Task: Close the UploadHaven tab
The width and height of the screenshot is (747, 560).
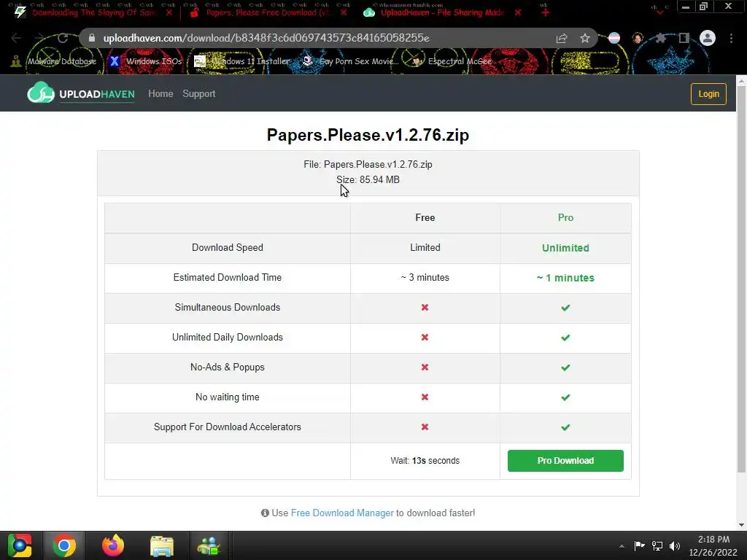Action: point(518,12)
